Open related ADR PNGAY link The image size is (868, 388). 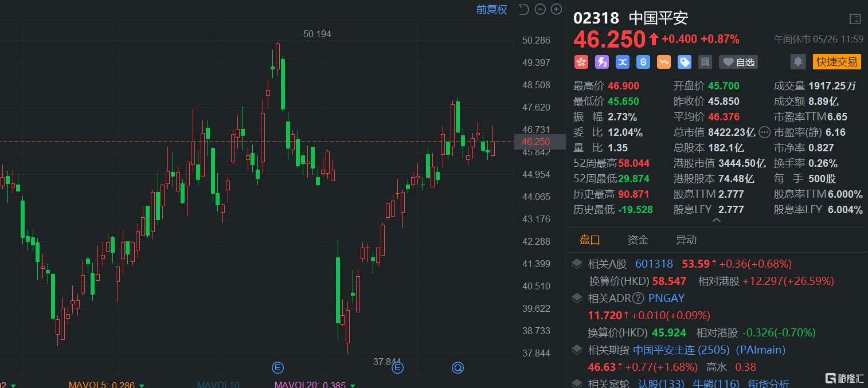666,298
